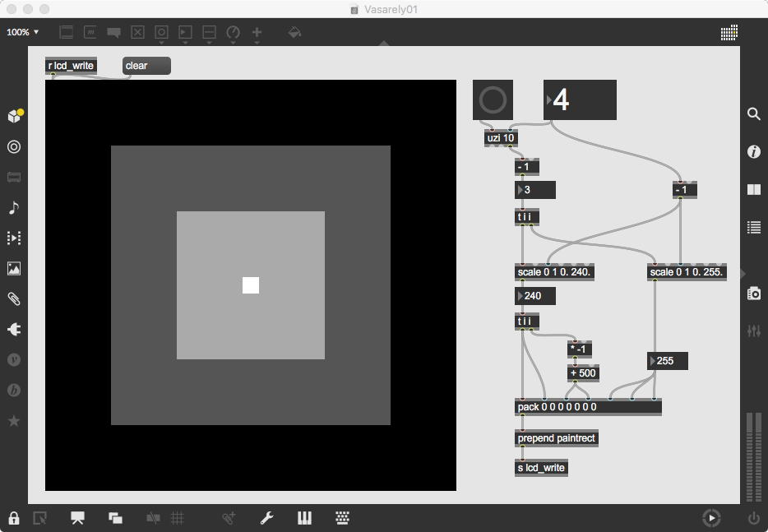This screenshot has height=532, width=768.
Task: Add a message box from toolbar
Action: click(90, 32)
